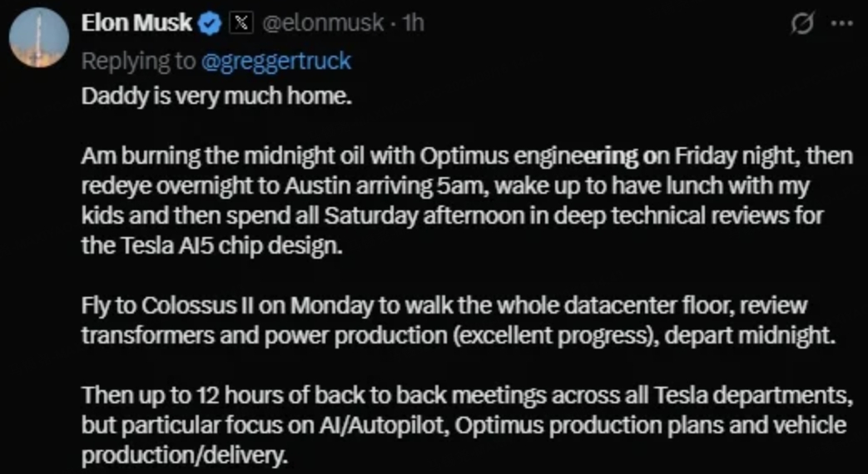
Task: Click the "redeye overnight to Austin" line
Action: coord(445,186)
